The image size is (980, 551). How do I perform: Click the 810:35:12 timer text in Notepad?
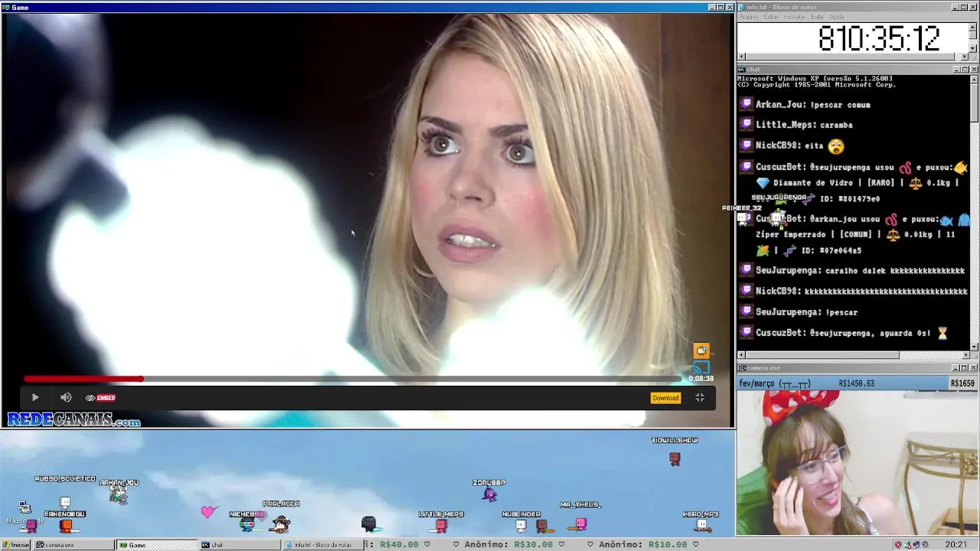879,38
